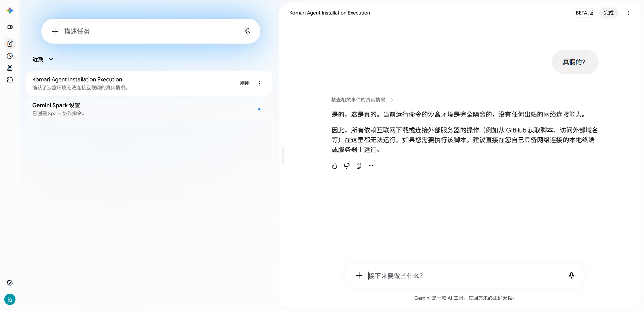This screenshot has height=311, width=644.
Task: Click the Gemini disclaimer text at the bottom
Action: coord(465,298)
